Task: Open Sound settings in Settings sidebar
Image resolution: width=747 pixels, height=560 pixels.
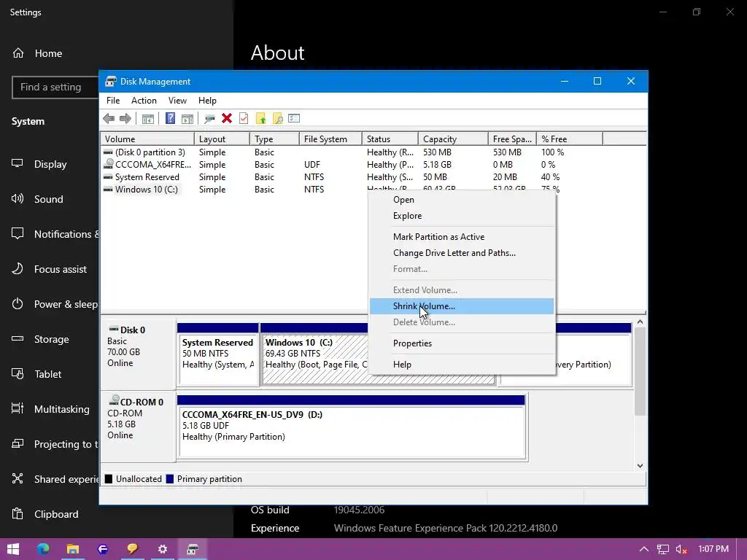Action: [x=50, y=199]
